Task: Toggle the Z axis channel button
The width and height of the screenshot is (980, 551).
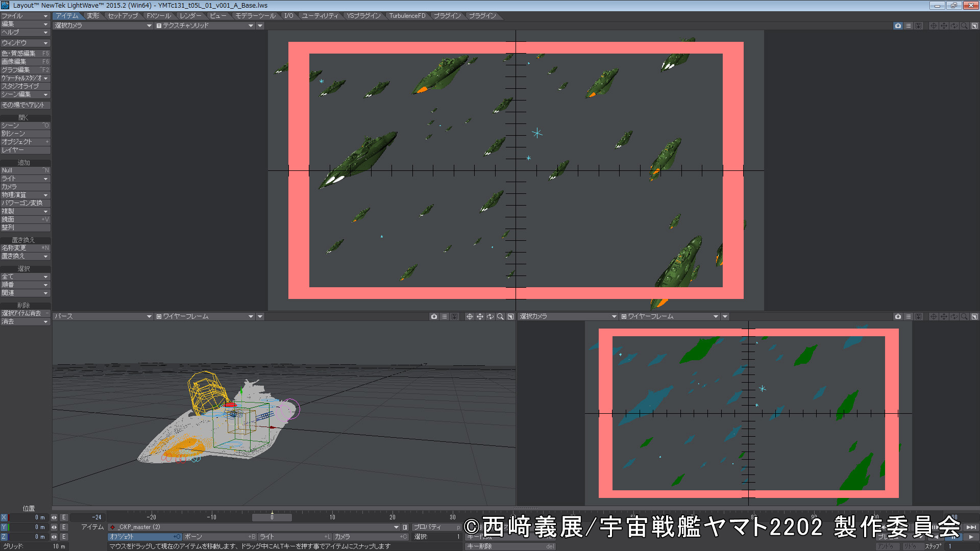Action: [x=4, y=537]
